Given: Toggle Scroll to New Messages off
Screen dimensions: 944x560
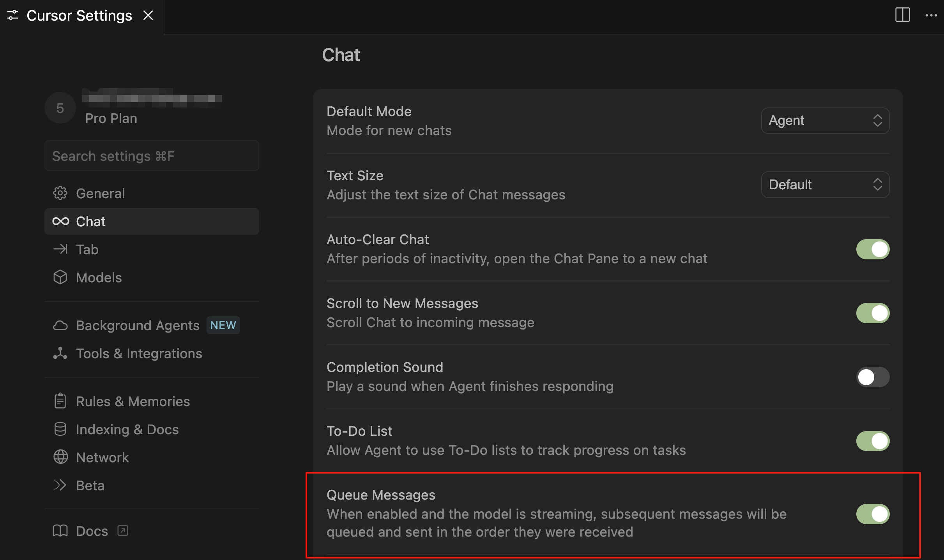Looking at the screenshot, I should pos(872,313).
